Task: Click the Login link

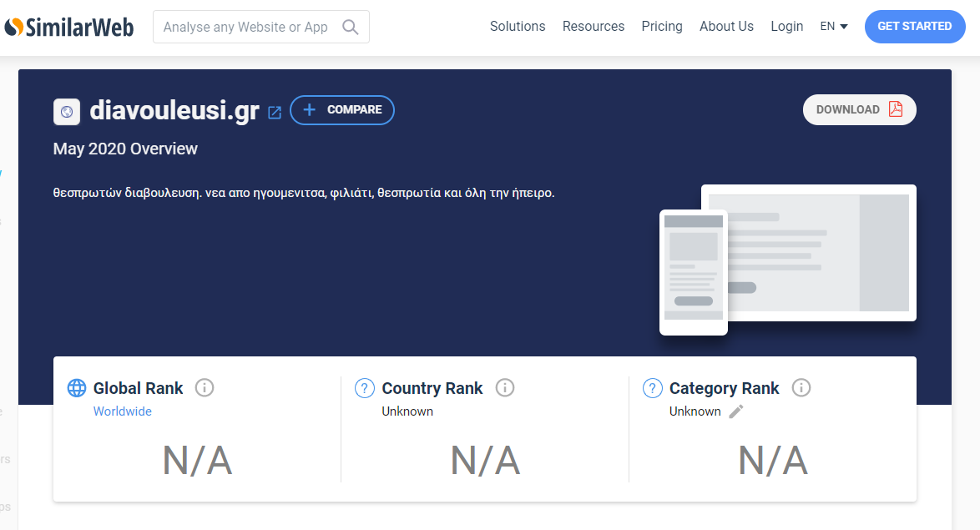Action: (x=787, y=26)
